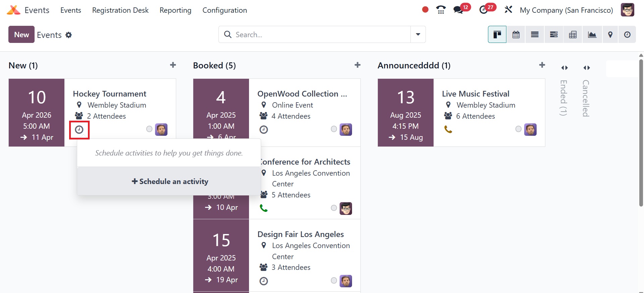Open the discuss messages icon
Screen dimensions: 644x293
pos(458,10)
